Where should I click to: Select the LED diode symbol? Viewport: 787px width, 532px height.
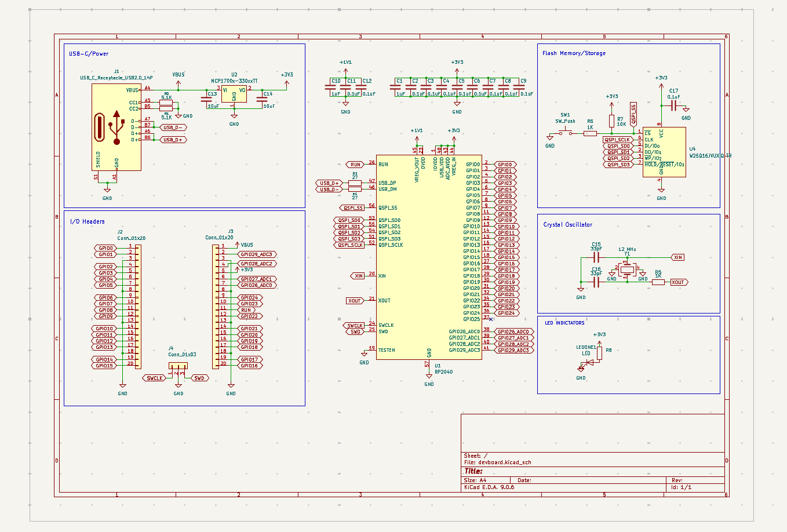pyautogui.click(x=589, y=363)
